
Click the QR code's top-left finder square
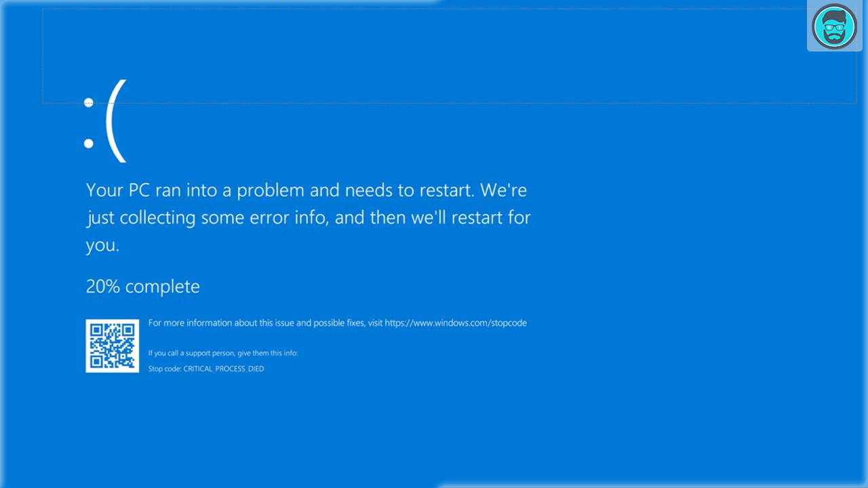click(96, 330)
